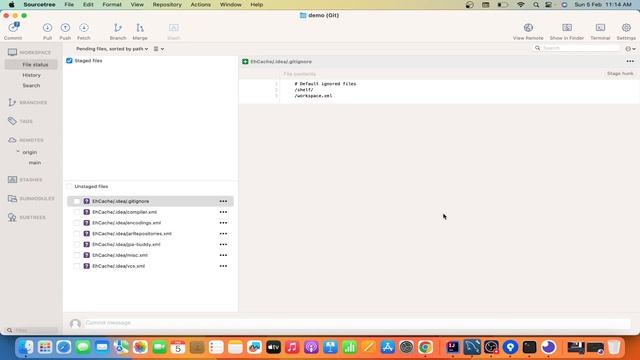Open 'Pending files, sorted by path' dropdown
640x360 pixels.
point(112,49)
